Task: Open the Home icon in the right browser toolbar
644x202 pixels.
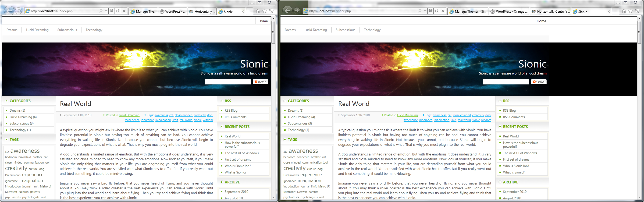Action: [x=624, y=11]
